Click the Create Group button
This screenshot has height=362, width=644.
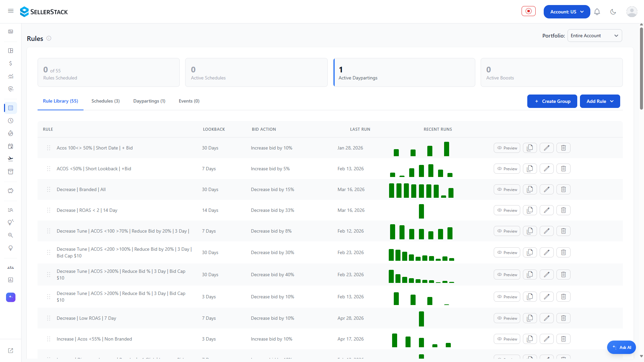[x=552, y=101]
